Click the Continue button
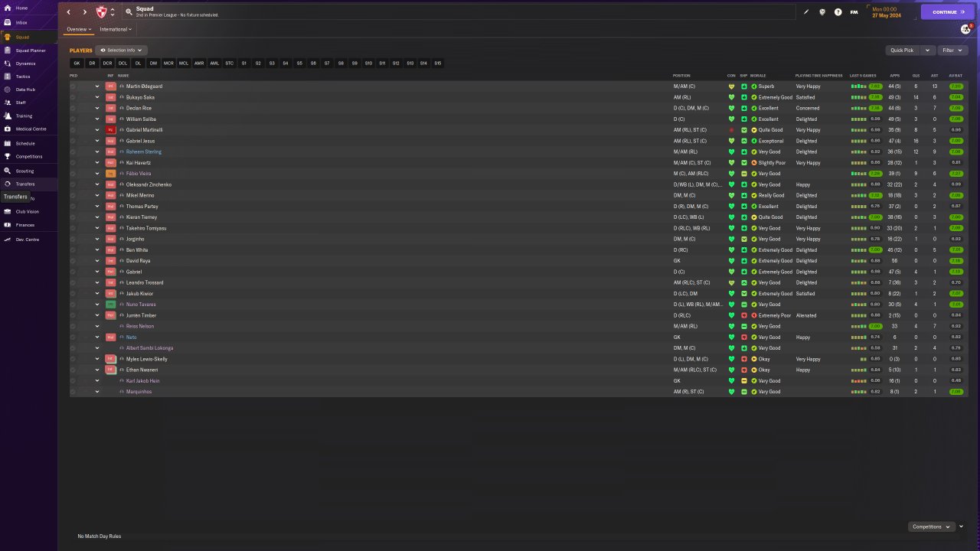This screenshot has height=551, width=980. click(948, 12)
